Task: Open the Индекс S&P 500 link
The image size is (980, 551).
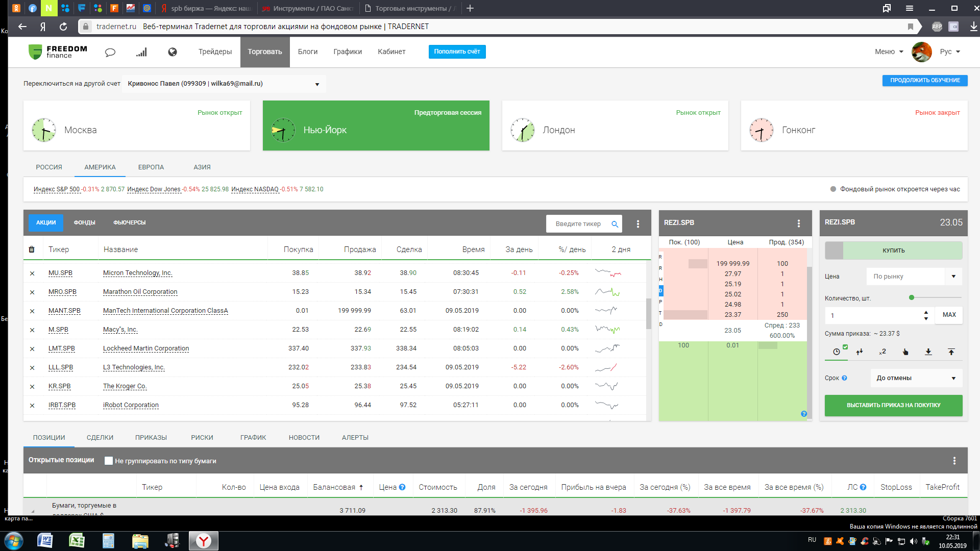Action: pos(57,190)
